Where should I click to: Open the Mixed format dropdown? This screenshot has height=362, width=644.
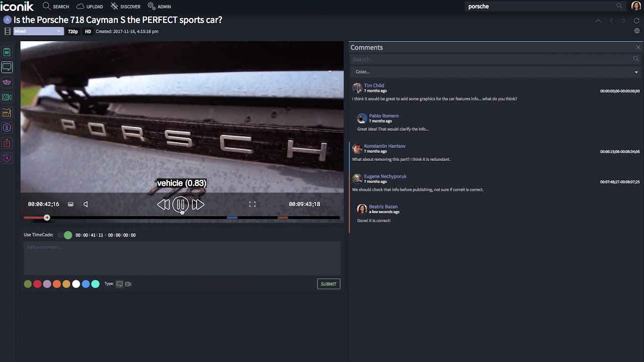click(38, 31)
